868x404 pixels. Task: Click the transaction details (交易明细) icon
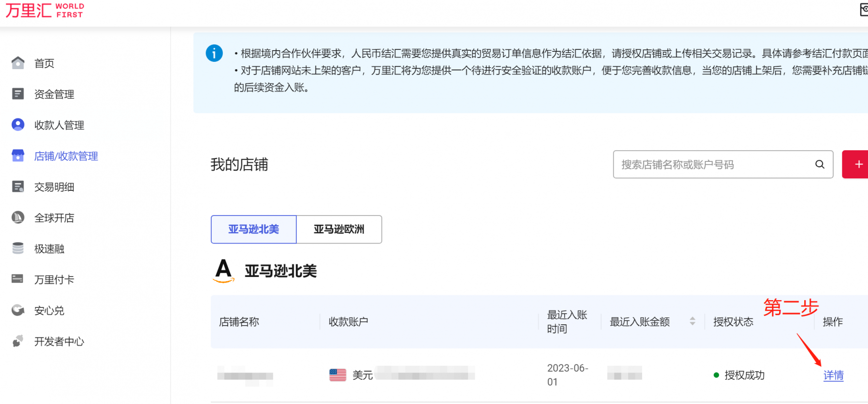[x=18, y=187]
